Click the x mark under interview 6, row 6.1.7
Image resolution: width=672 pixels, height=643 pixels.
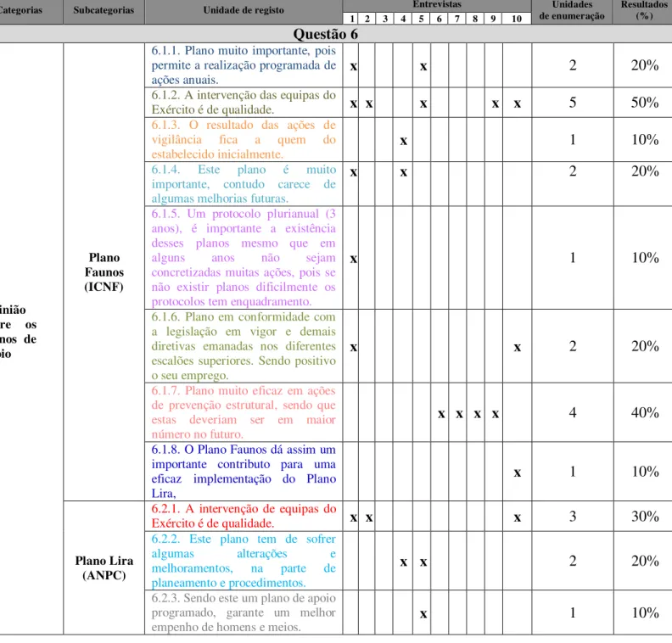441,414
